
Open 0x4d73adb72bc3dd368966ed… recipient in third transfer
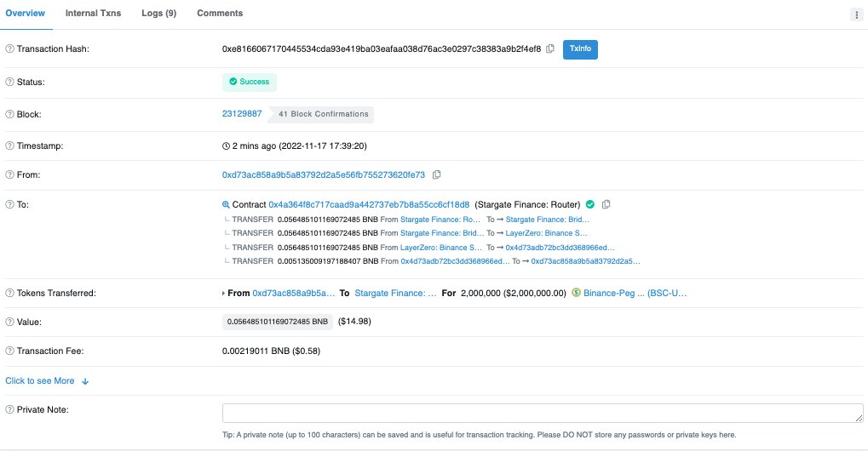(560, 248)
